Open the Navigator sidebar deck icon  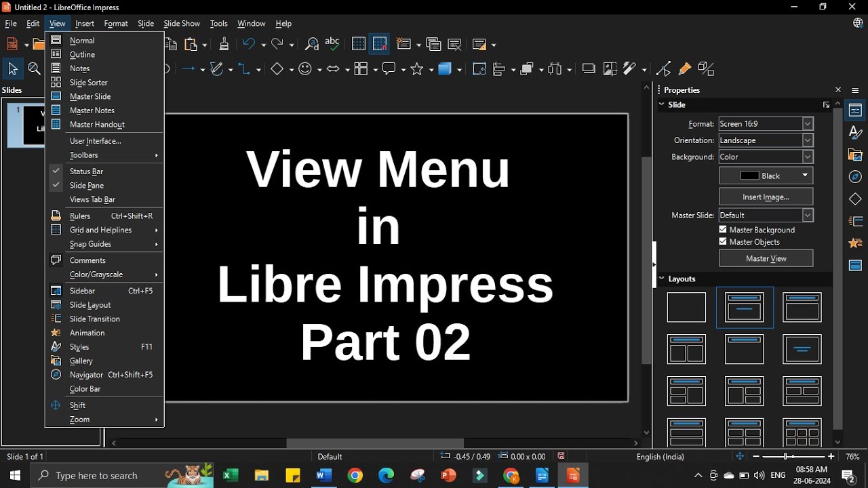[856, 178]
